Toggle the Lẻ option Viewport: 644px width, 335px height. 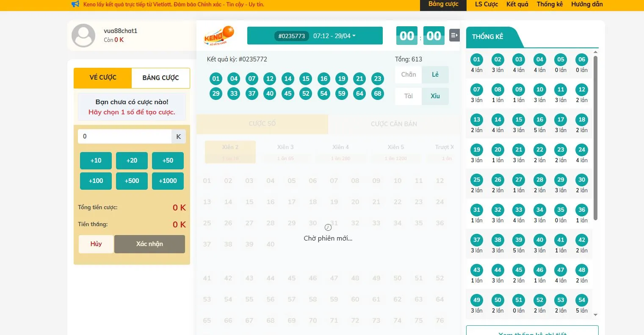[x=435, y=75]
